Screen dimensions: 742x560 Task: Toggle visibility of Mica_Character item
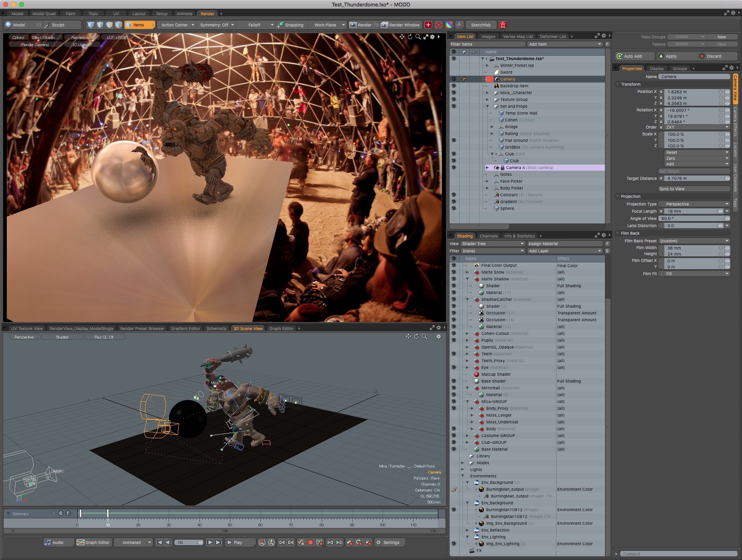[454, 93]
